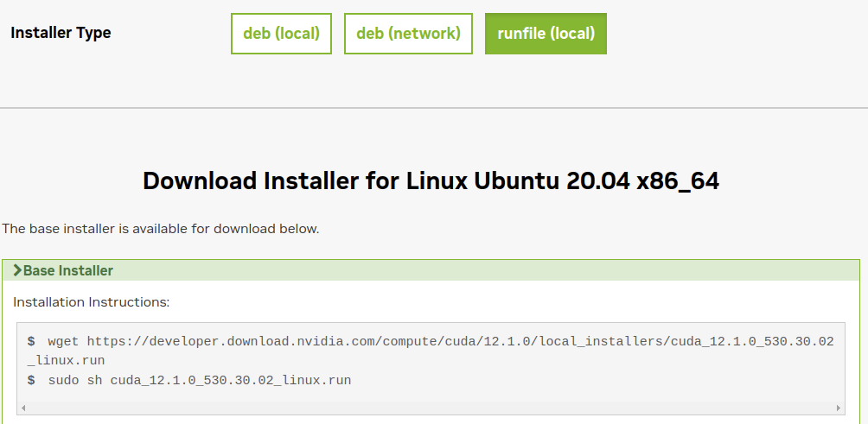
Task: Click the Installation Instructions label
Action: tap(92, 302)
